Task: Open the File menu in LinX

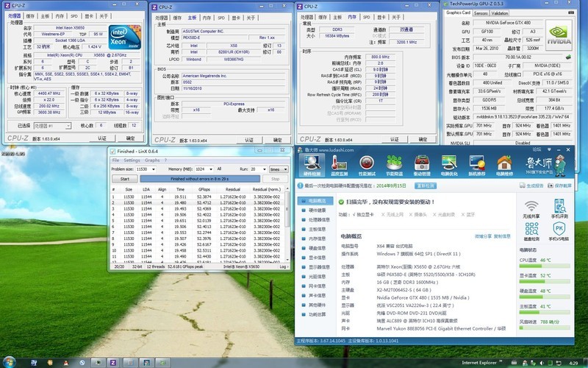Action: pos(116,160)
